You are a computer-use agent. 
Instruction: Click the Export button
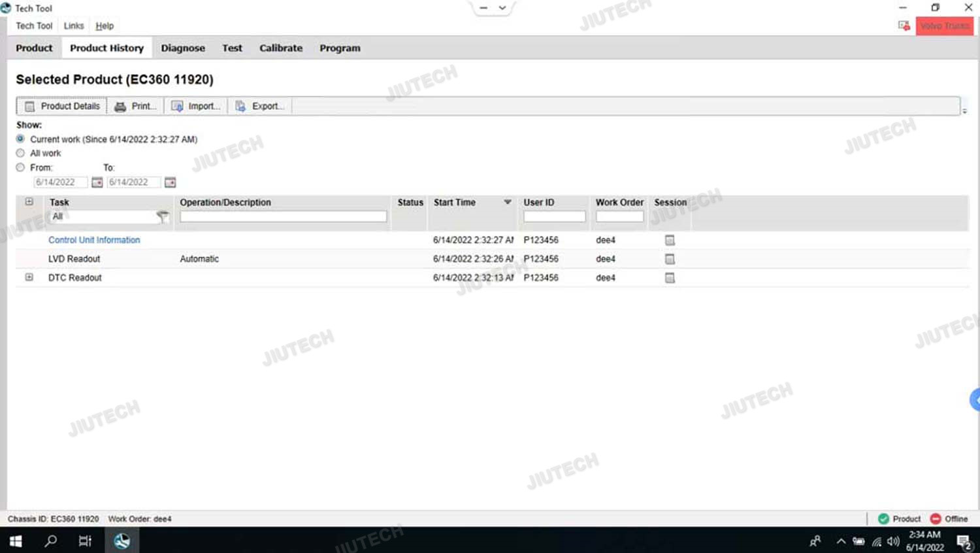tap(260, 106)
